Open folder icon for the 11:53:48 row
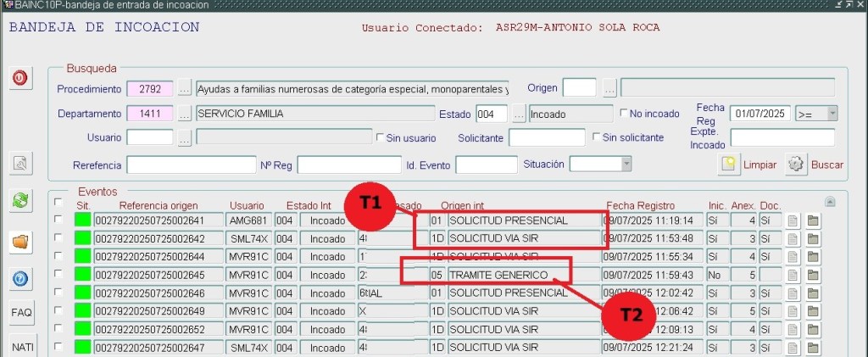Viewport: 868px width, 357px height. pyautogui.click(x=813, y=239)
